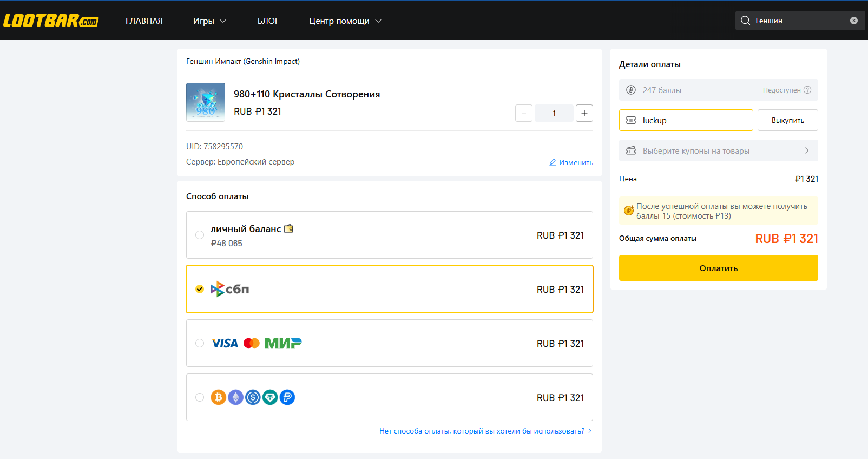Click the Genshin crystals product thumbnail
Image resolution: width=868 pixels, height=459 pixels.
tap(206, 102)
